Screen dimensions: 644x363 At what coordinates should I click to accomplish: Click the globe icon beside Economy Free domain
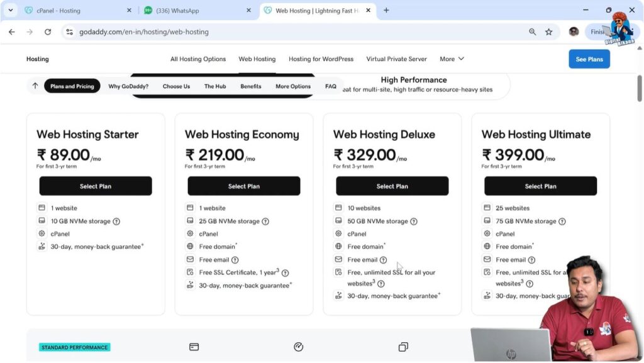pyautogui.click(x=190, y=247)
